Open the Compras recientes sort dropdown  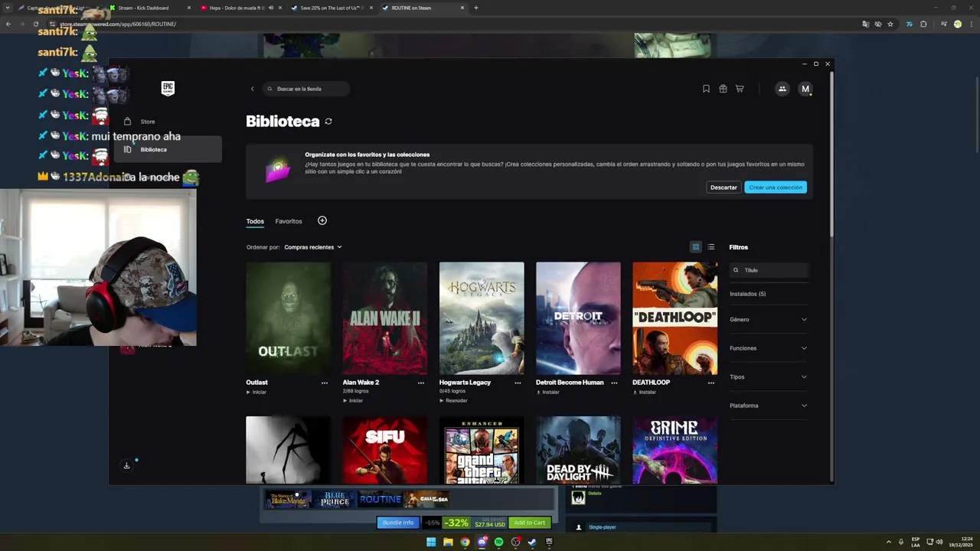(x=313, y=247)
